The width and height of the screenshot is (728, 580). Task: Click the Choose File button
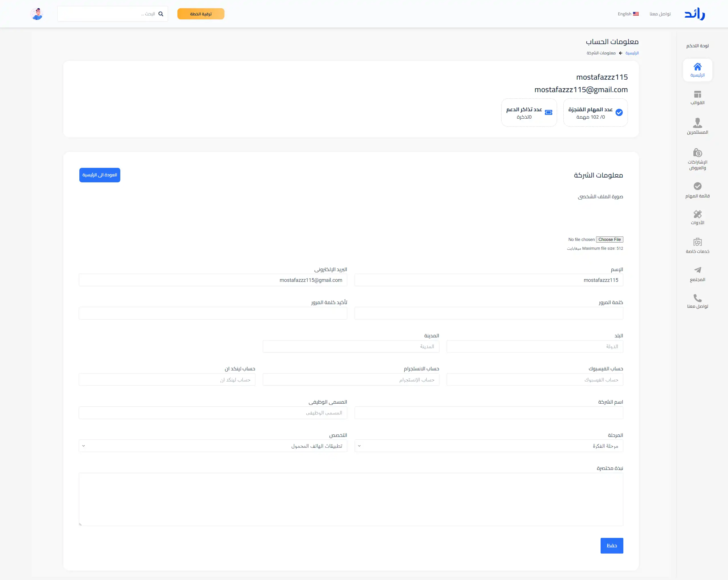(609, 240)
